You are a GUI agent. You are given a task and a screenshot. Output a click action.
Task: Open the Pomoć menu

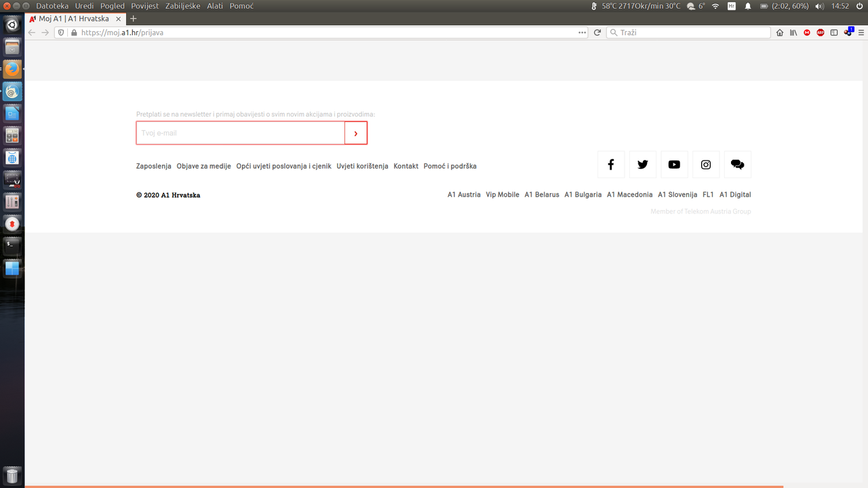click(x=241, y=6)
